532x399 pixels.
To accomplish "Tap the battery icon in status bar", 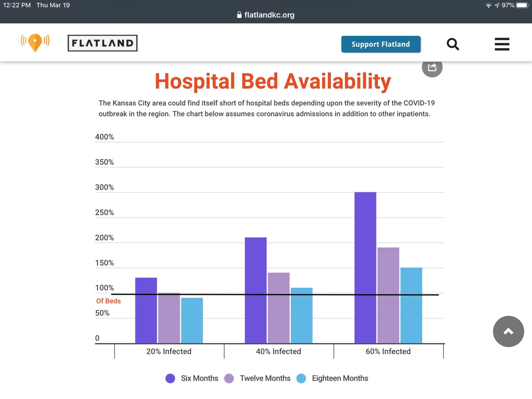I will pos(522,5).
